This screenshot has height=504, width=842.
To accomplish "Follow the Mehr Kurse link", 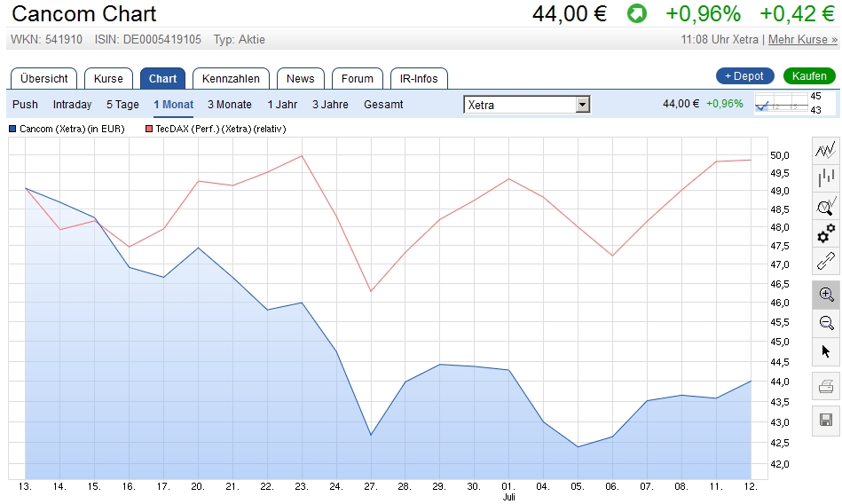I will (803, 39).
